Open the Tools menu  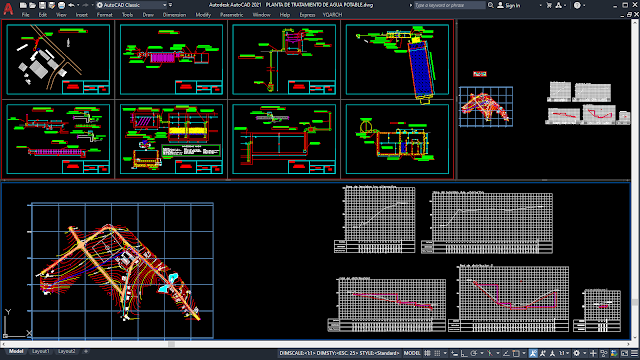click(127, 15)
